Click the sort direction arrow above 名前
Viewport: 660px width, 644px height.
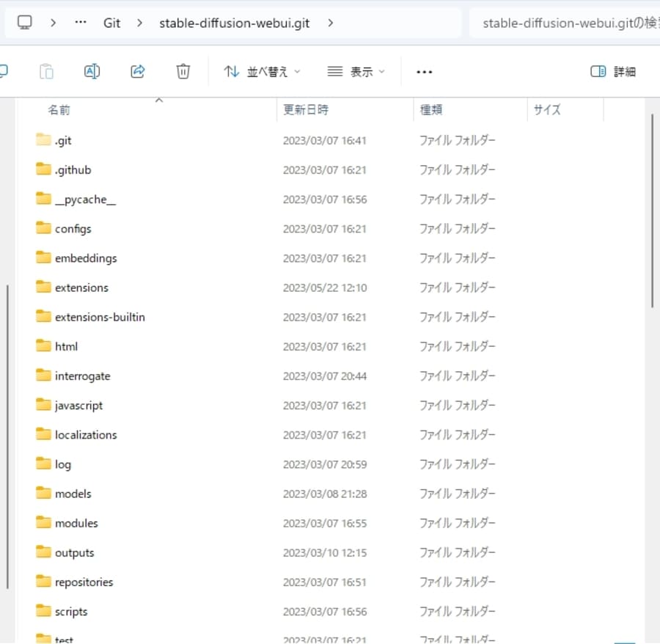tap(158, 100)
